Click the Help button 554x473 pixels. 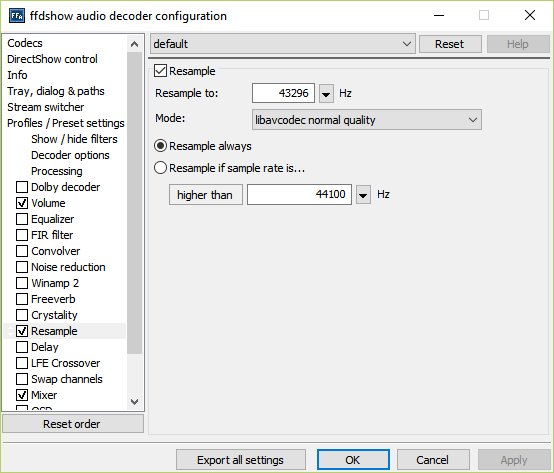click(x=518, y=44)
